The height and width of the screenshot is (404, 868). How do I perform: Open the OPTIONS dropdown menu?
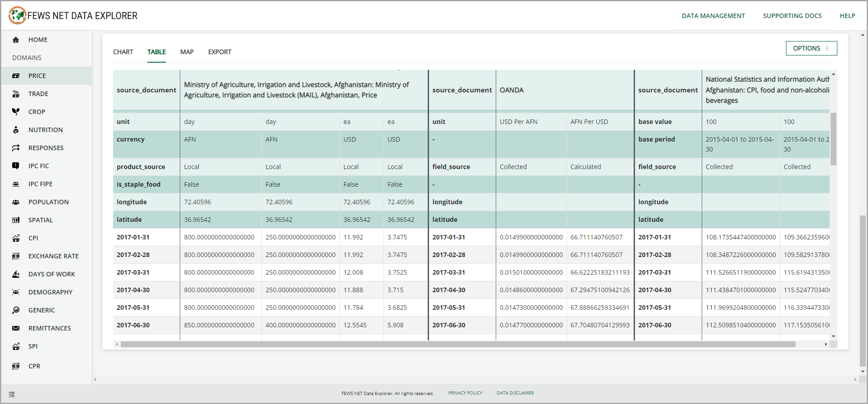pyautogui.click(x=811, y=48)
